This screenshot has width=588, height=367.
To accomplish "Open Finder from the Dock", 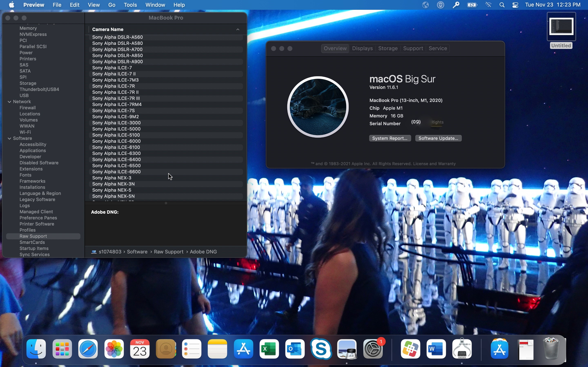I will pos(36,349).
